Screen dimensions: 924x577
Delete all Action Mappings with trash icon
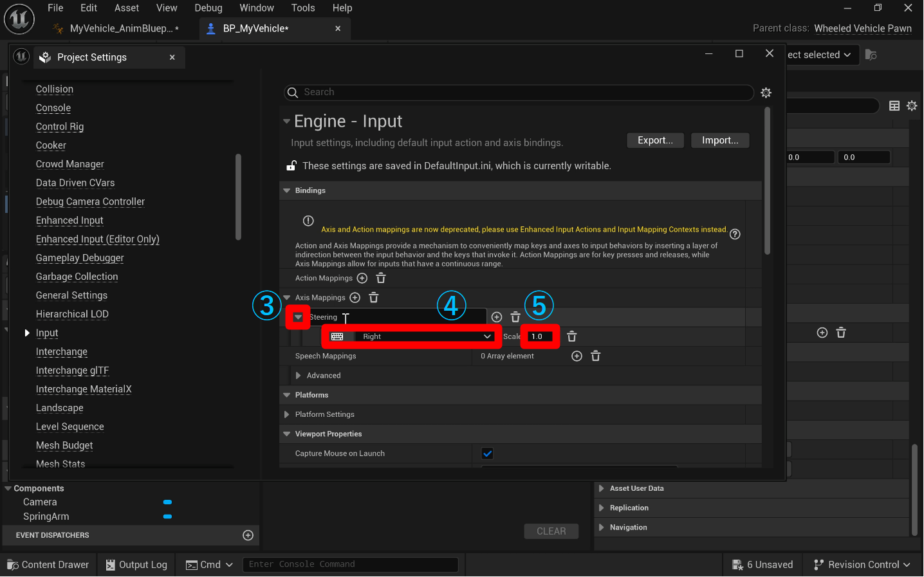381,278
